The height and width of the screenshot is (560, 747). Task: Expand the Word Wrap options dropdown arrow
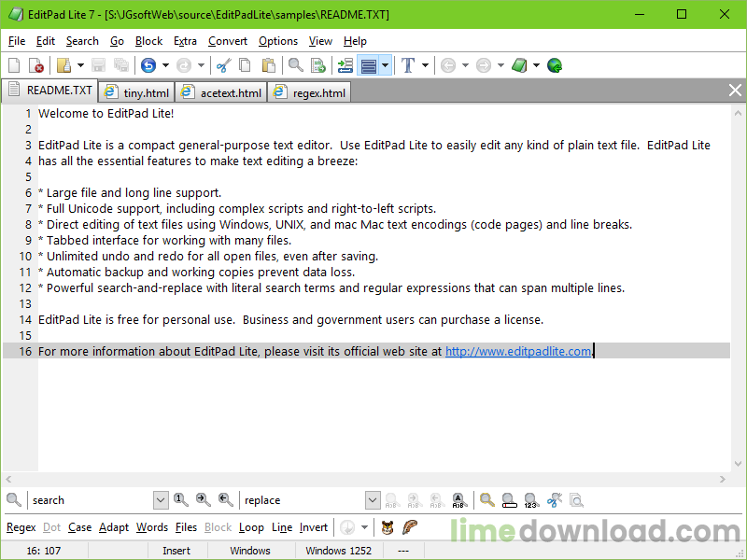point(386,65)
